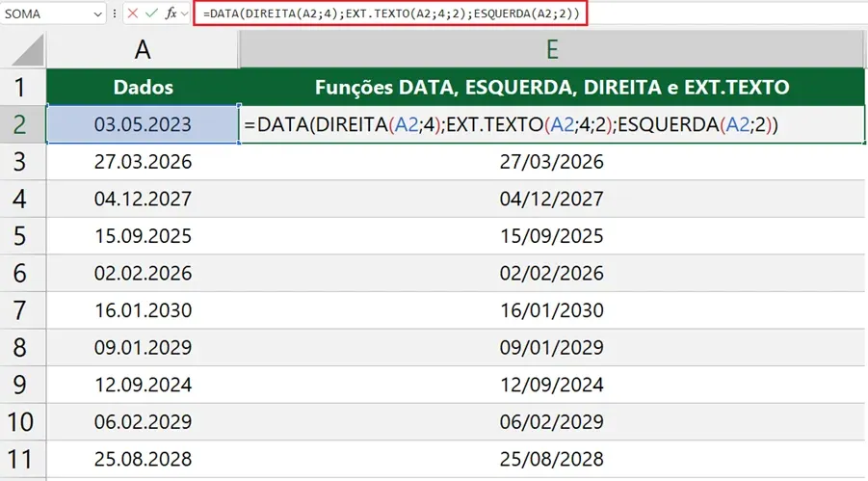Select row 1 header
868x481 pixels.
coord(23,87)
